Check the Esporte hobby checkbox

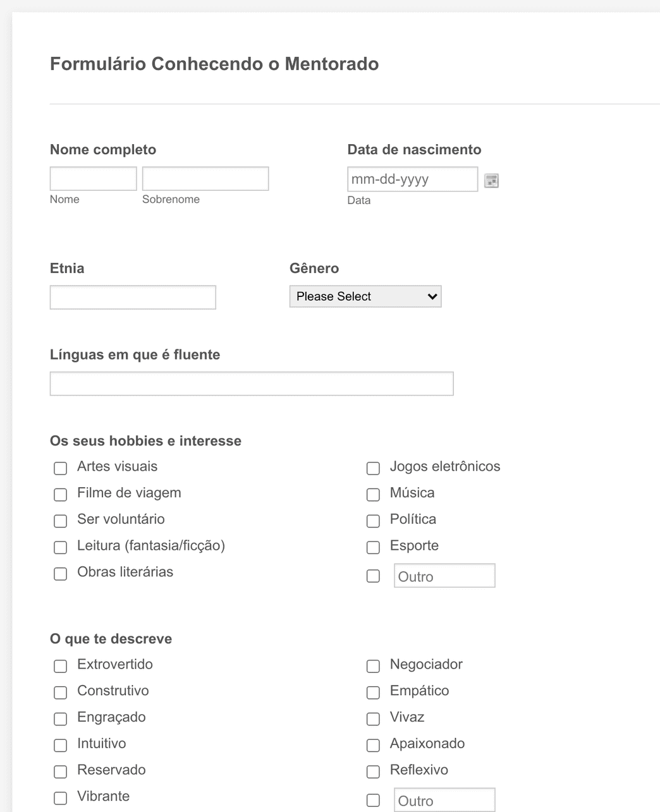point(373,547)
